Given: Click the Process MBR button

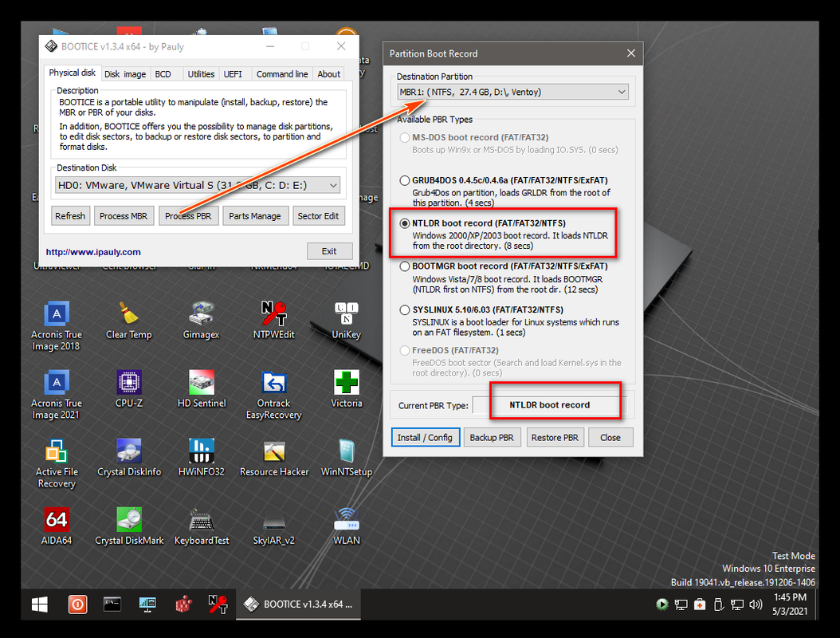Looking at the screenshot, I should click(124, 216).
